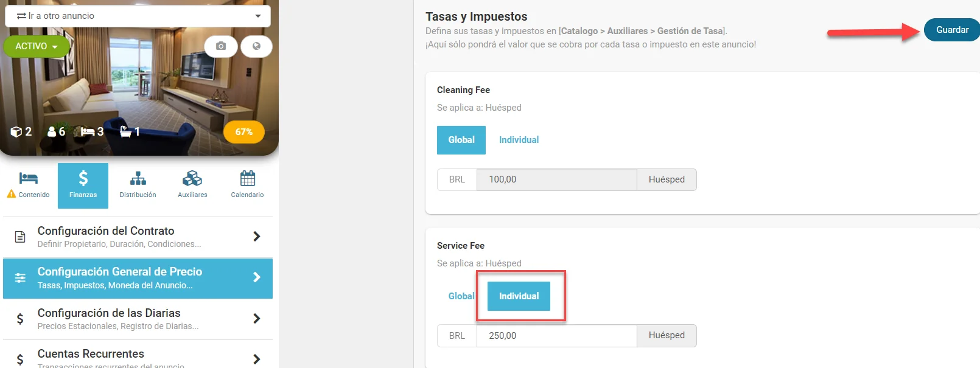Open the Auxiliares cubes icon
This screenshot has width=980, height=368.
192,179
